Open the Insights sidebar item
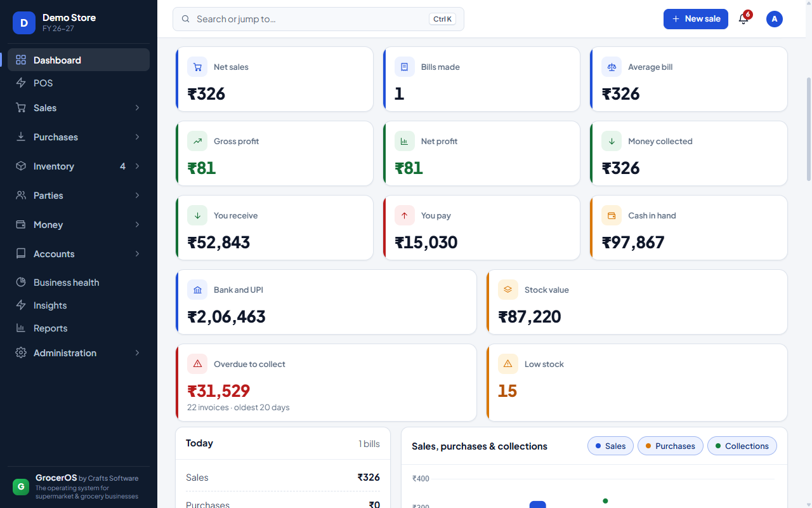The height and width of the screenshot is (508, 812). [x=79, y=305]
